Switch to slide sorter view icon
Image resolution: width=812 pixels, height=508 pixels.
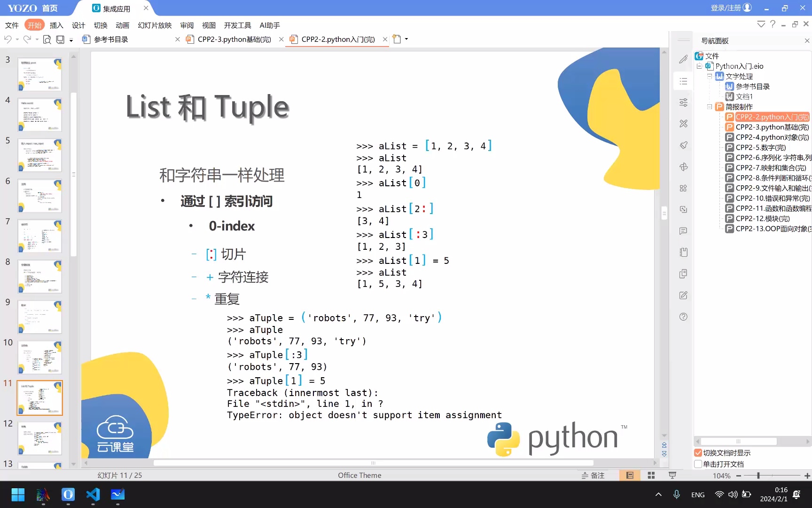pyautogui.click(x=651, y=475)
